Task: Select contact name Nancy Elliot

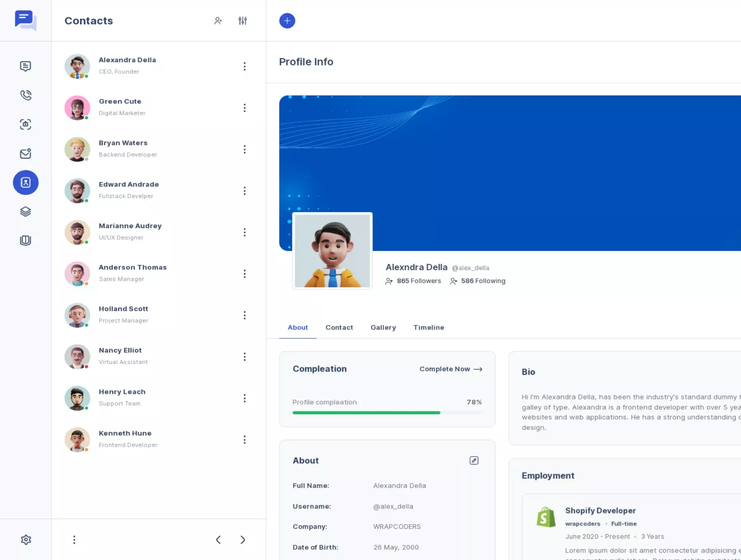Action: [120, 350]
